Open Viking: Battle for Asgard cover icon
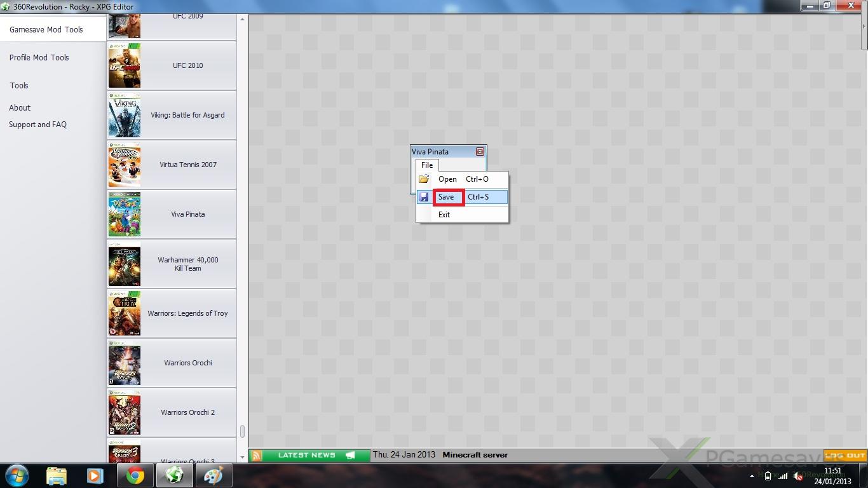868x488 pixels. (125, 115)
